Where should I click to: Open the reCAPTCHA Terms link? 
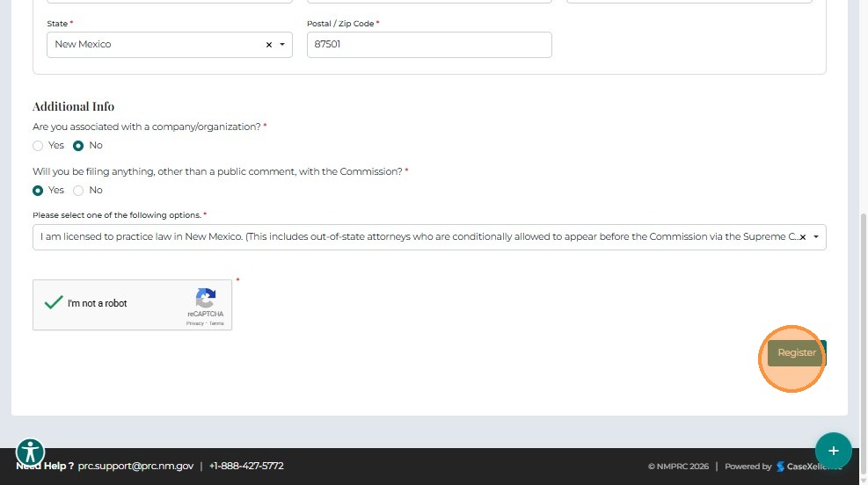(x=216, y=323)
